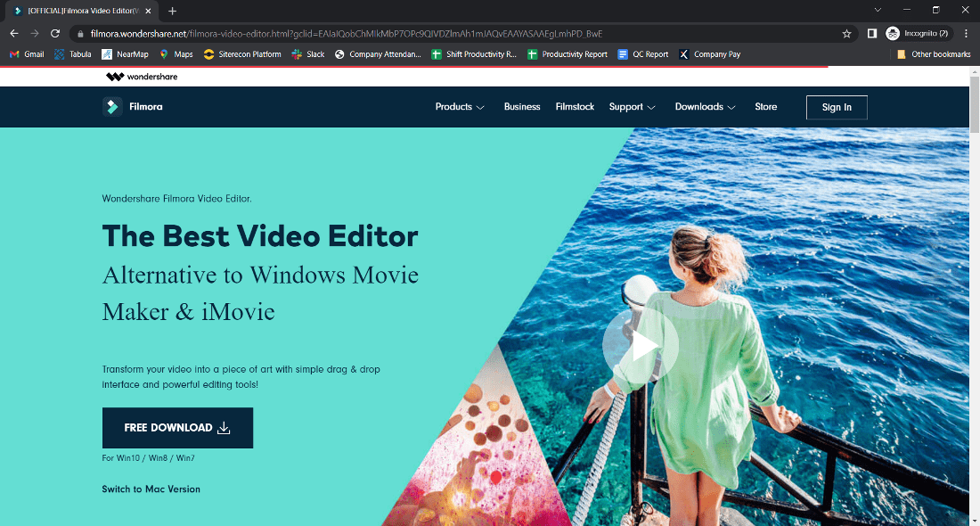Open the Productivity Report bookmark

567,54
